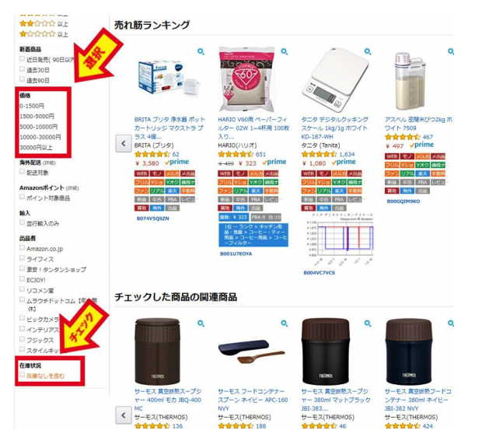Filter by two stars and up rating
This screenshot has height=448, width=489.
44,23
